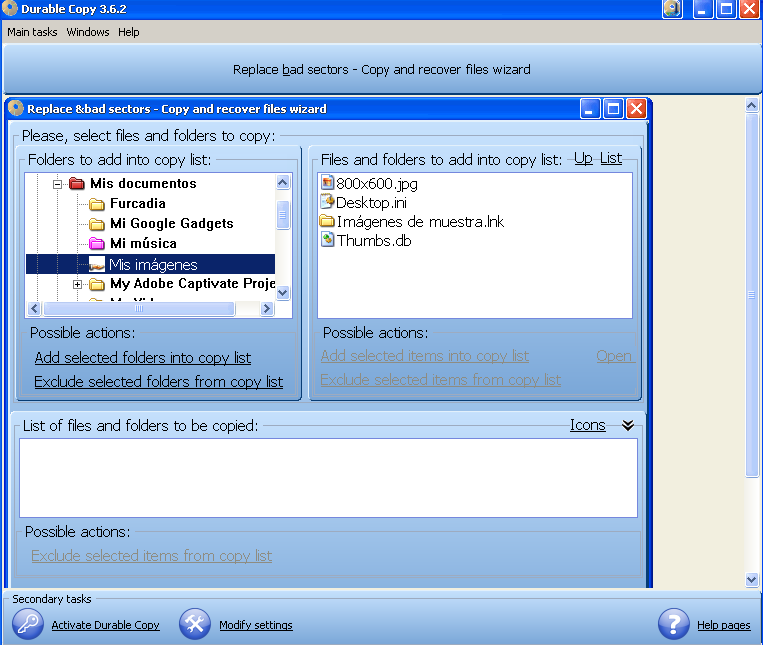Click the Modify settings link
The image size is (763, 645).
pos(256,625)
